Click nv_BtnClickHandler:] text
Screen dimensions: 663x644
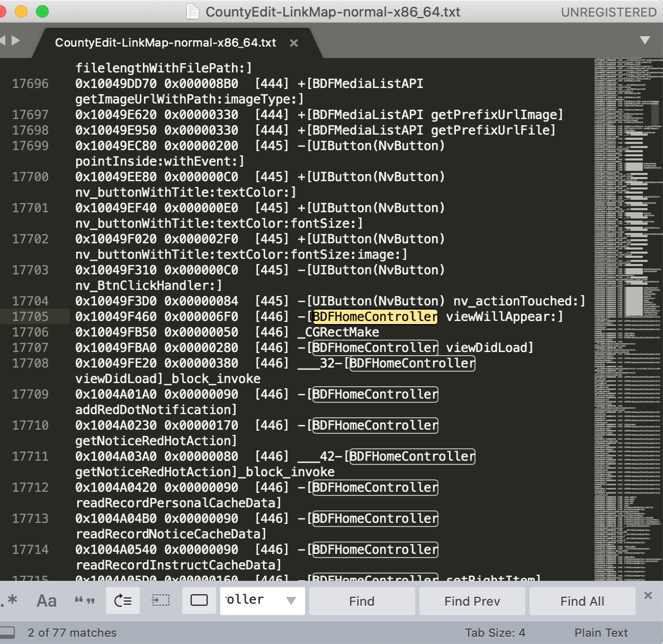(x=149, y=286)
